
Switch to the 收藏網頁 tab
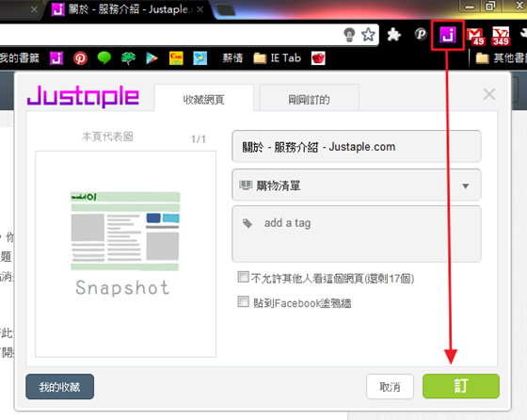point(203,98)
